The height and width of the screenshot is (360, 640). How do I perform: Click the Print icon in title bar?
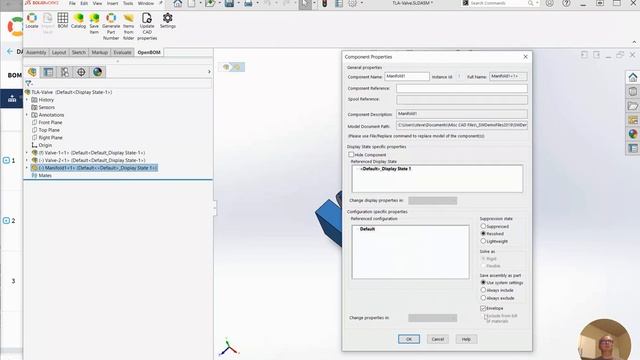click(248, 4)
